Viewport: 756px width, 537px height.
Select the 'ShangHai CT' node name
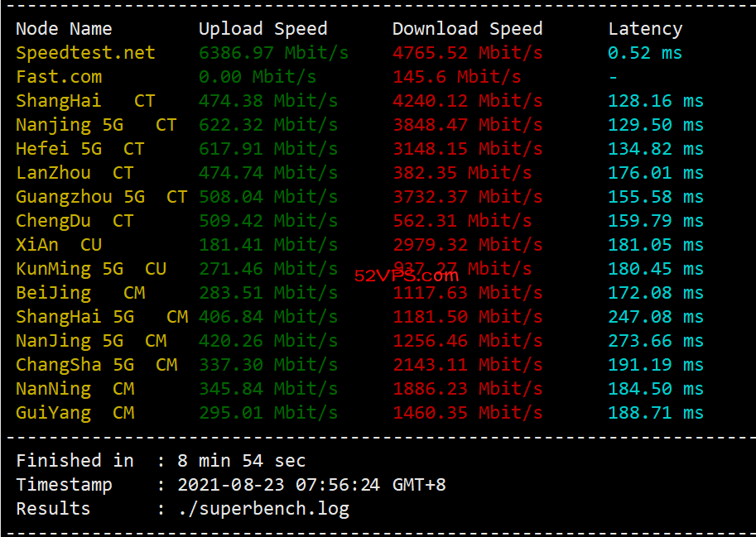(x=85, y=101)
